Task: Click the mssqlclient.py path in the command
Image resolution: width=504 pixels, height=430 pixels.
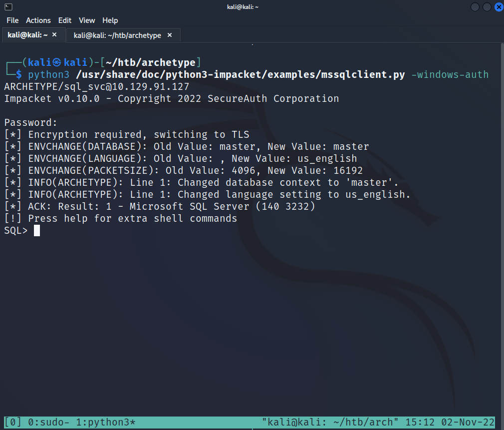Action: pyautogui.click(x=241, y=75)
